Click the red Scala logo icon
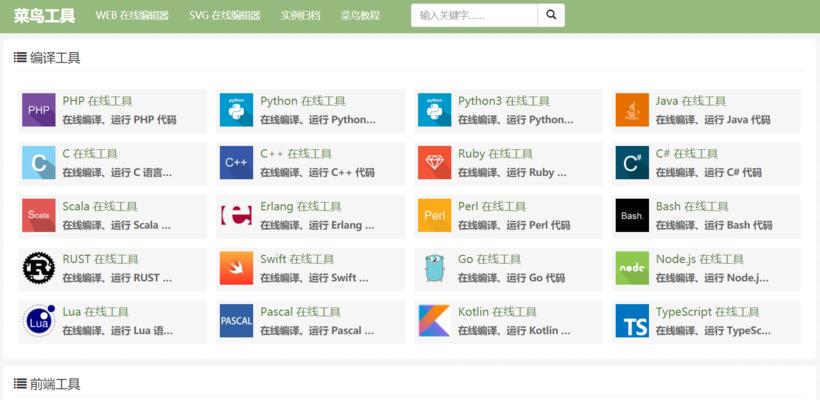Image resolution: width=820 pixels, height=400 pixels. coord(39,215)
